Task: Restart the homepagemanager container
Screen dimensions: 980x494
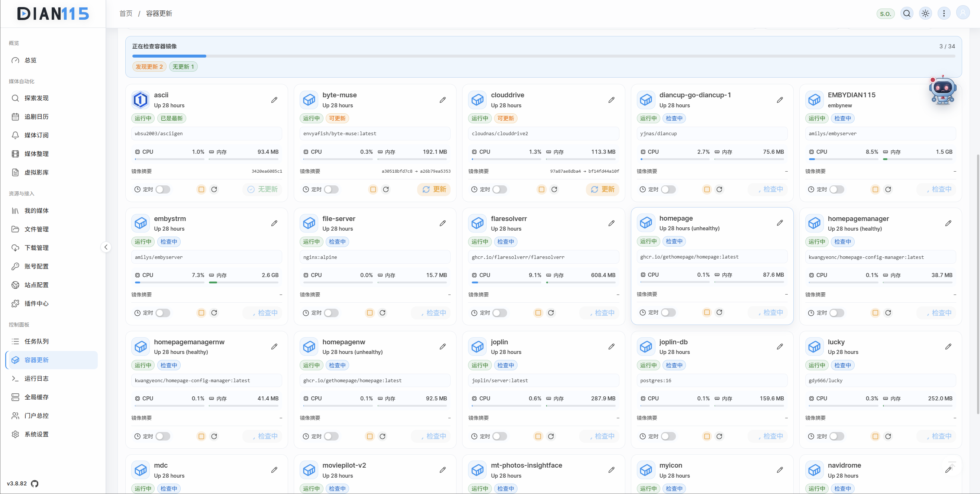Action: click(x=888, y=313)
